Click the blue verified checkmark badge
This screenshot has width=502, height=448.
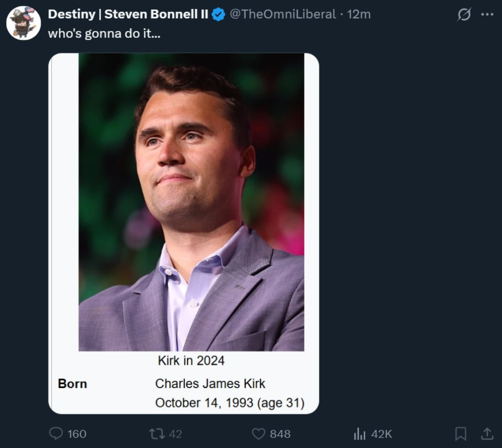[x=218, y=15]
